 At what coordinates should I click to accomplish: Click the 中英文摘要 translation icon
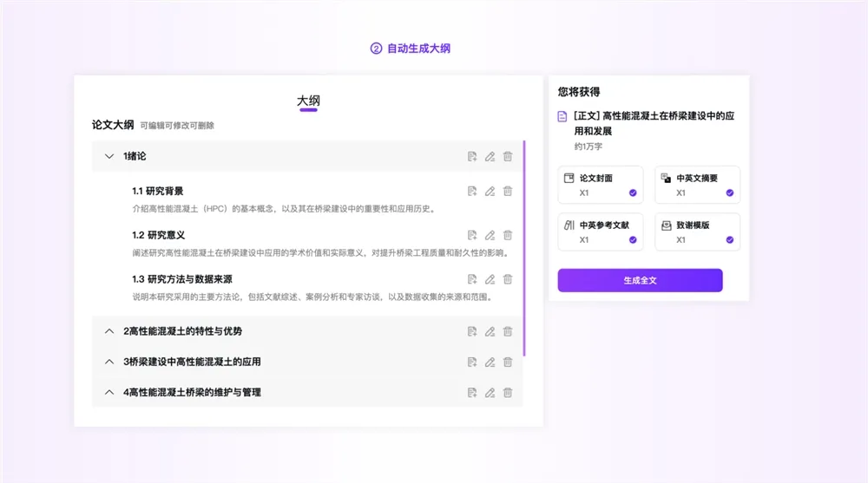(666, 178)
